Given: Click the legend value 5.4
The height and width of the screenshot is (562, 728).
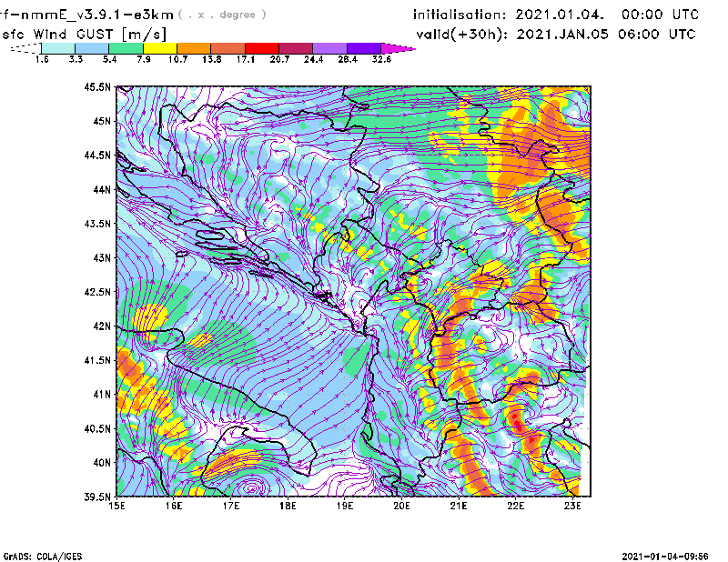Looking at the screenshot, I should pyautogui.click(x=109, y=59).
